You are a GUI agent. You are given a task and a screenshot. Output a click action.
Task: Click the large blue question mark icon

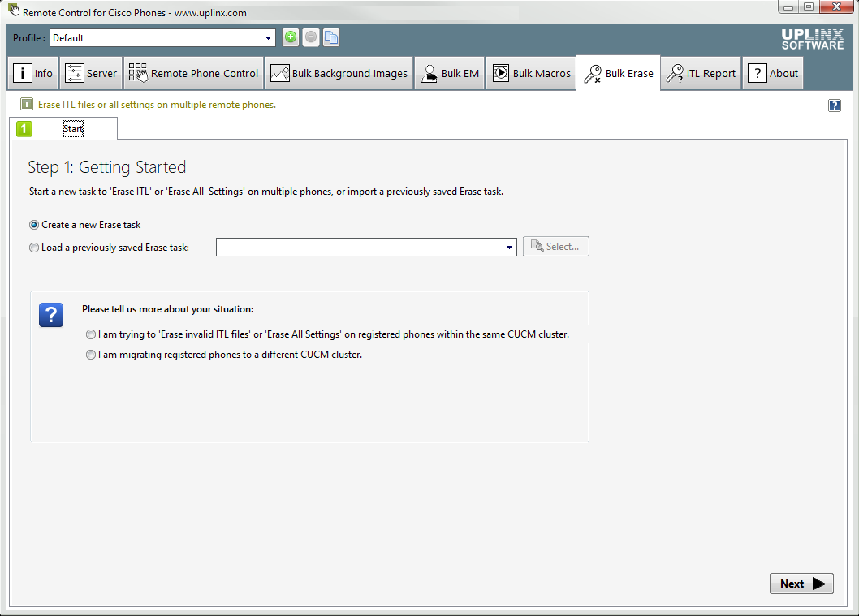[51, 315]
